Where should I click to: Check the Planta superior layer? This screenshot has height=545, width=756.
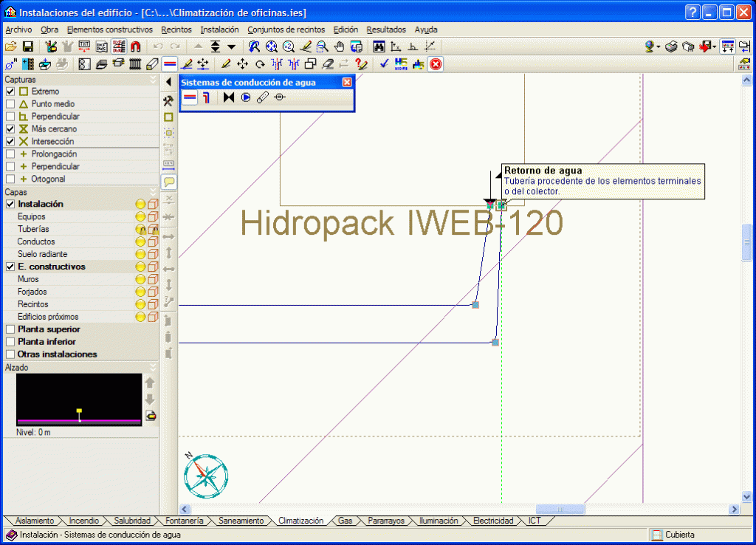[10, 329]
